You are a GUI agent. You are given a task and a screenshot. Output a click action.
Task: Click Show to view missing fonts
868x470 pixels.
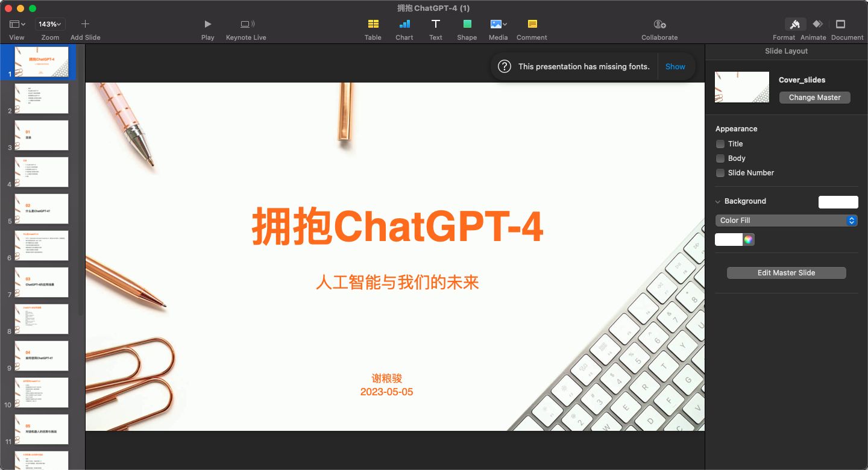click(x=675, y=66)
